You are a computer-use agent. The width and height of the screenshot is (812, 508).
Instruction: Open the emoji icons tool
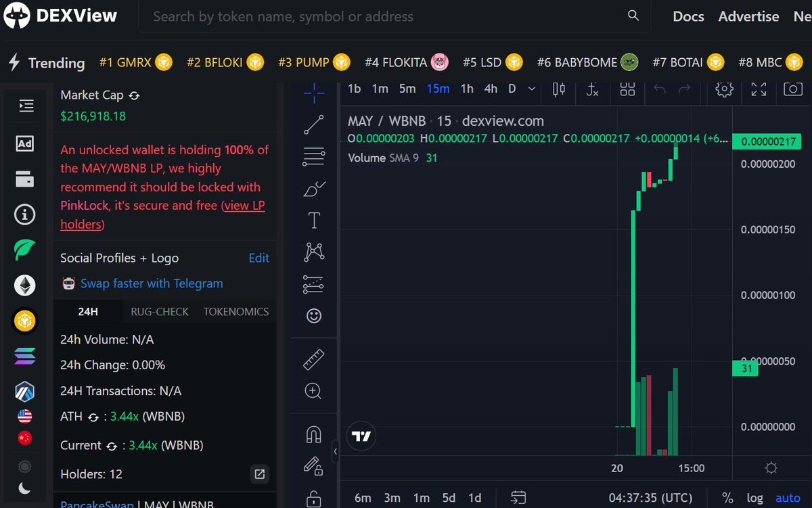313,316
